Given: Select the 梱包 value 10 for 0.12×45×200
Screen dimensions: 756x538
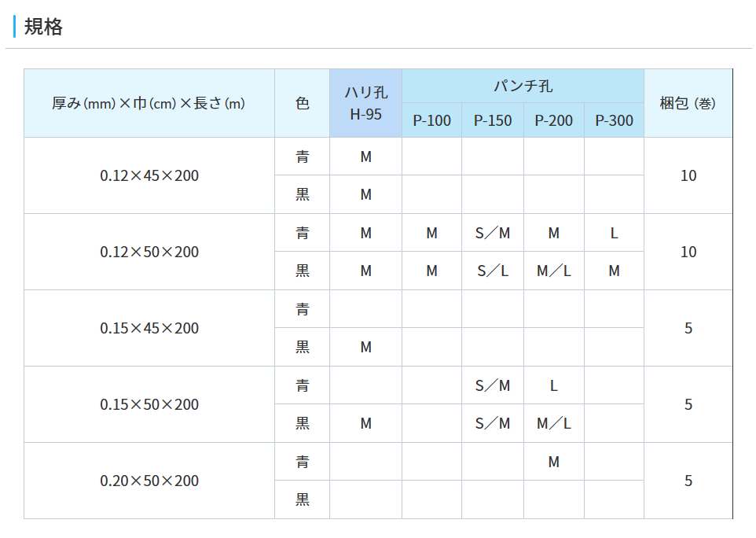Looking at the screenshot, I should (x=688, y=175).
